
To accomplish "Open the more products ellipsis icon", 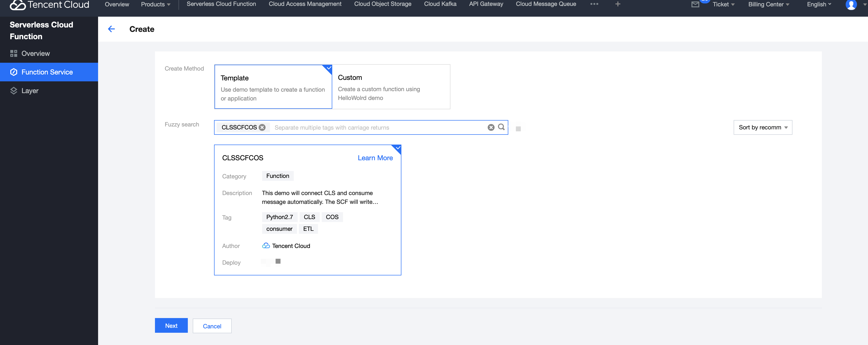I will [594, 4].
